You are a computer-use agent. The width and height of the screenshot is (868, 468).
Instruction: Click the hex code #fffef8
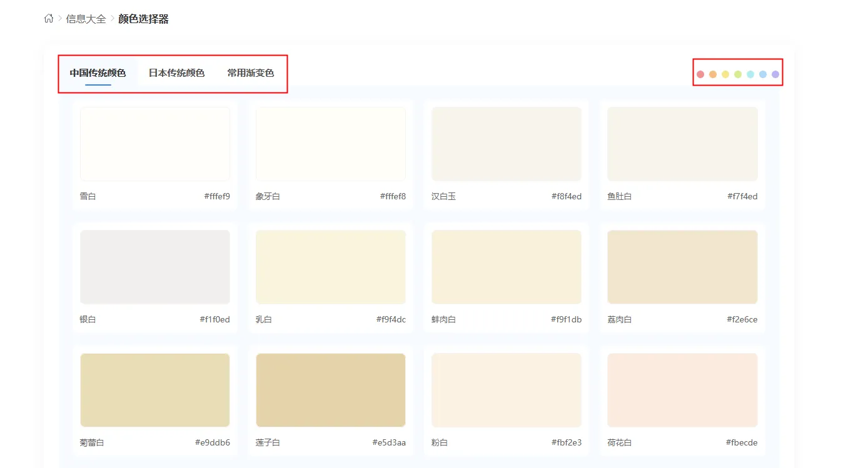393,196
